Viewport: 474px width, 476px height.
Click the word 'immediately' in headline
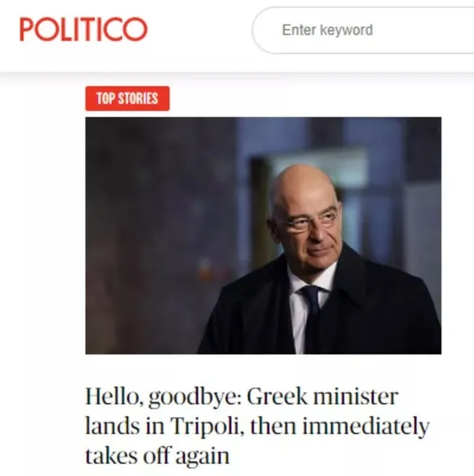coord(366,428)
